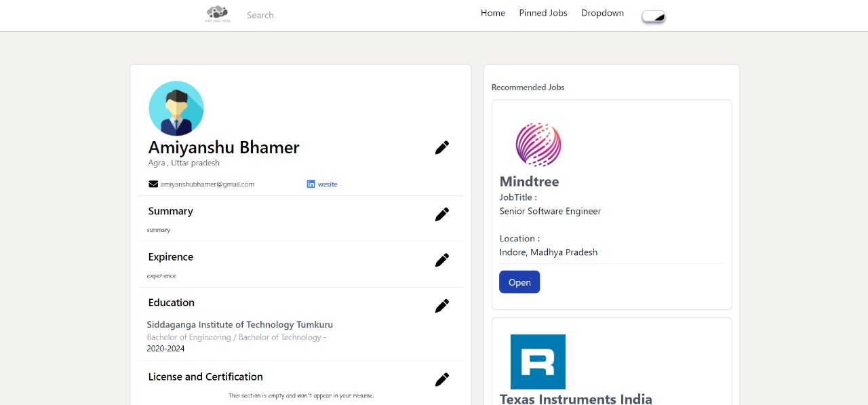Click the Agra, Uttar pradesh location text
868x405 pixels.
(184, 163)
